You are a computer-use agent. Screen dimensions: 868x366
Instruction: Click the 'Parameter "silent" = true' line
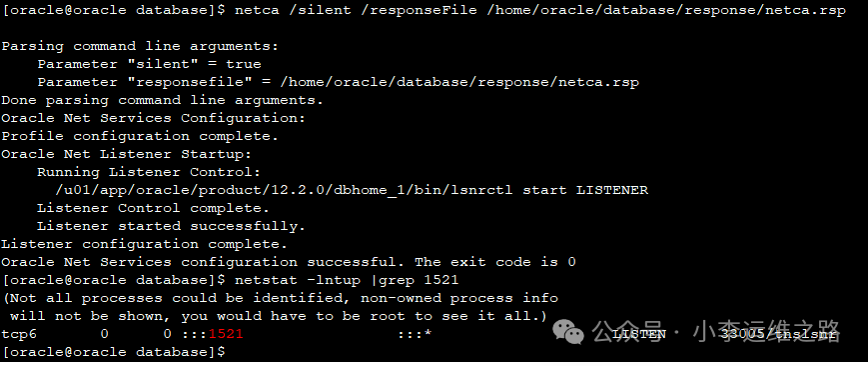149,64
